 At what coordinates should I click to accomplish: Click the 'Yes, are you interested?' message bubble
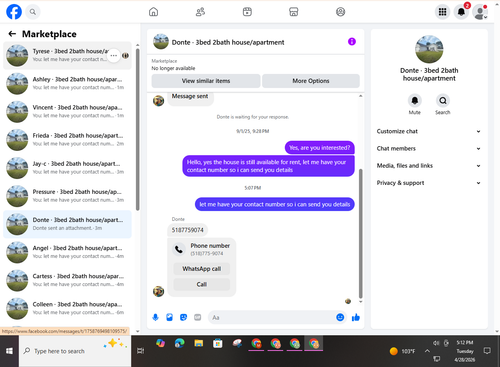(319, 148)
